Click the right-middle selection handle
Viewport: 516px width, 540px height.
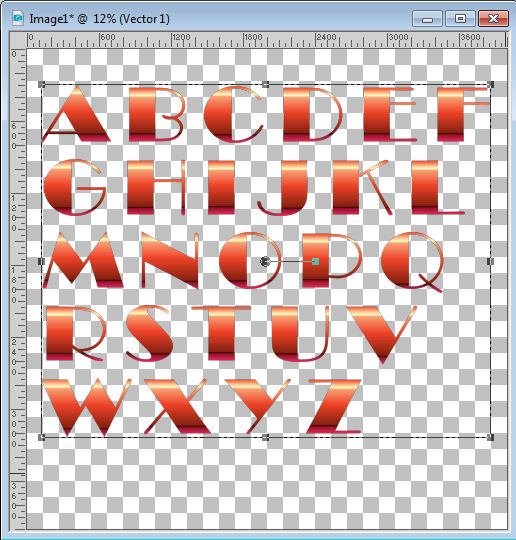point(491,261)
